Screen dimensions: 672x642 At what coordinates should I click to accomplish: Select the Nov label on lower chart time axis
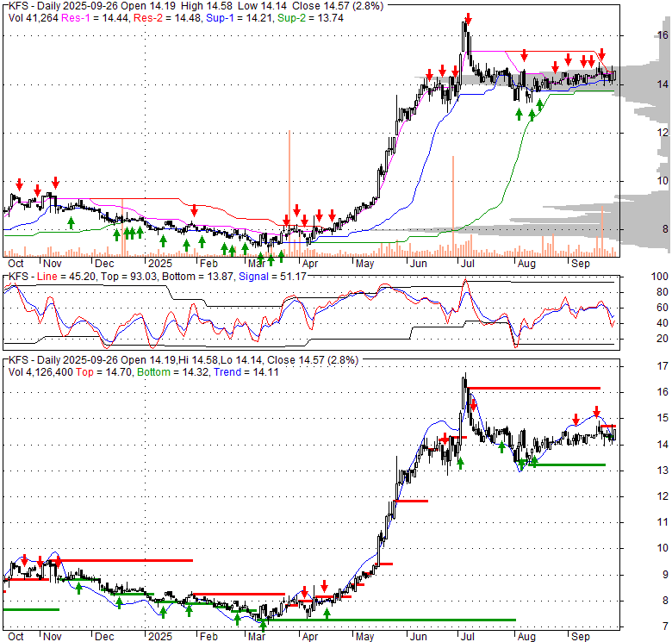(x=53, y=637)
